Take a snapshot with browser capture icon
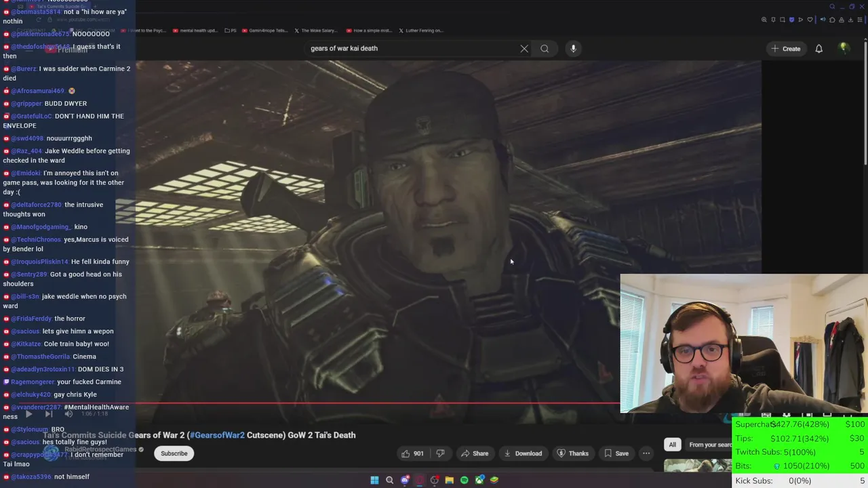 point(783,20)
